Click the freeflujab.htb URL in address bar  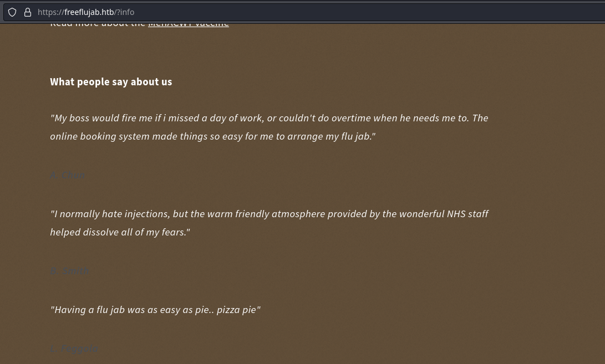point(89,12)
